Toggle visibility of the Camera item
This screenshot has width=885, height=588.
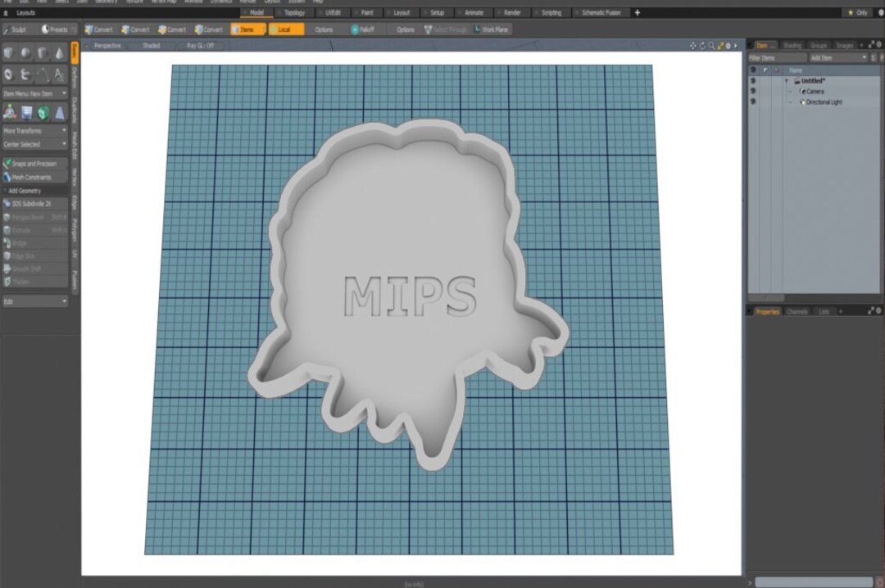click(753, 91)
